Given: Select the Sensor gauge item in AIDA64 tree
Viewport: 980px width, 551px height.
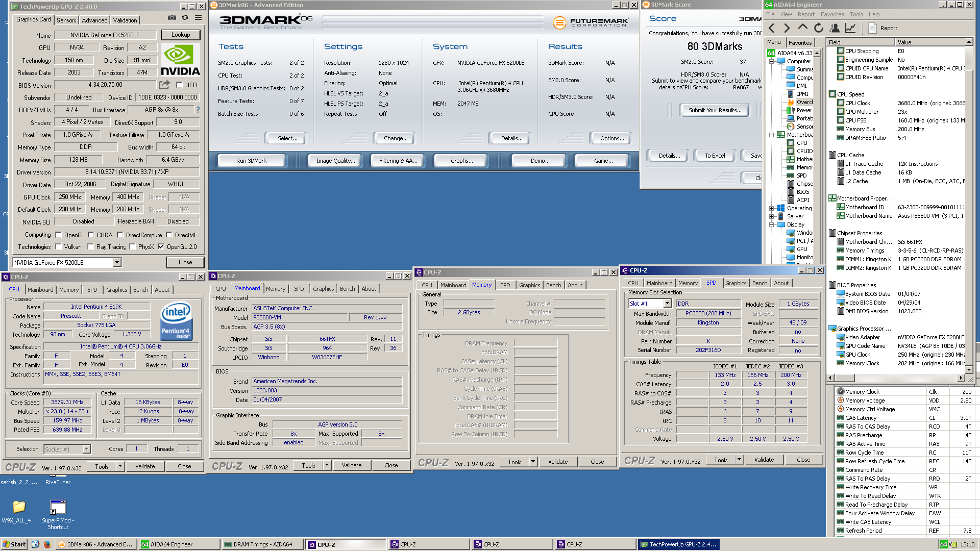Looking at the screenshot, I should pos(800,127).
